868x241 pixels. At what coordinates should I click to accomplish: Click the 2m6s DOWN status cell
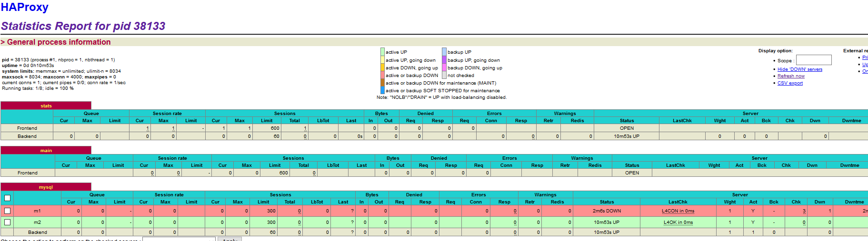(607, 211)
